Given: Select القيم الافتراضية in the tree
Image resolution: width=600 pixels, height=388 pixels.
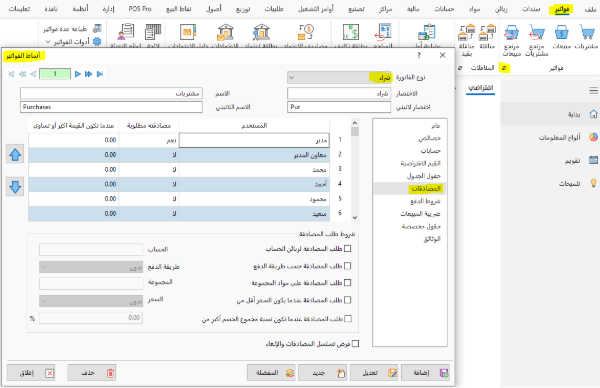Looking at the screenshot, I should [x=421, y=163].
